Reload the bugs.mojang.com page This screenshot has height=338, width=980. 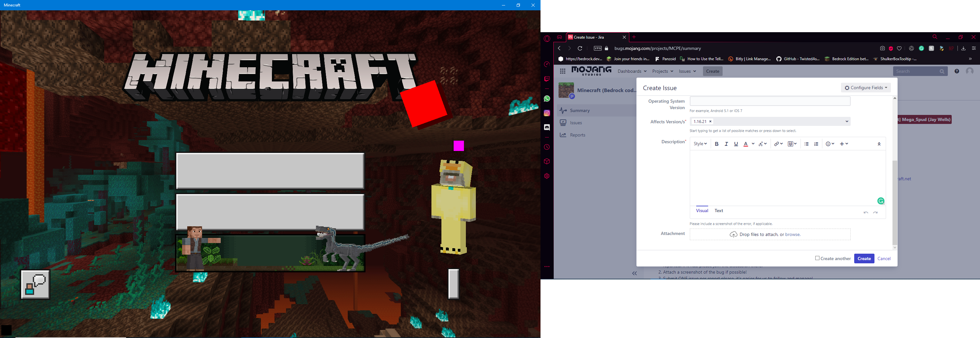click(x=580, y=48)
